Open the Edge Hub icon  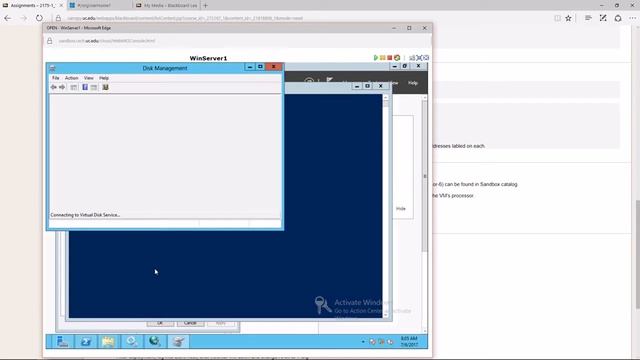point(588,18)
